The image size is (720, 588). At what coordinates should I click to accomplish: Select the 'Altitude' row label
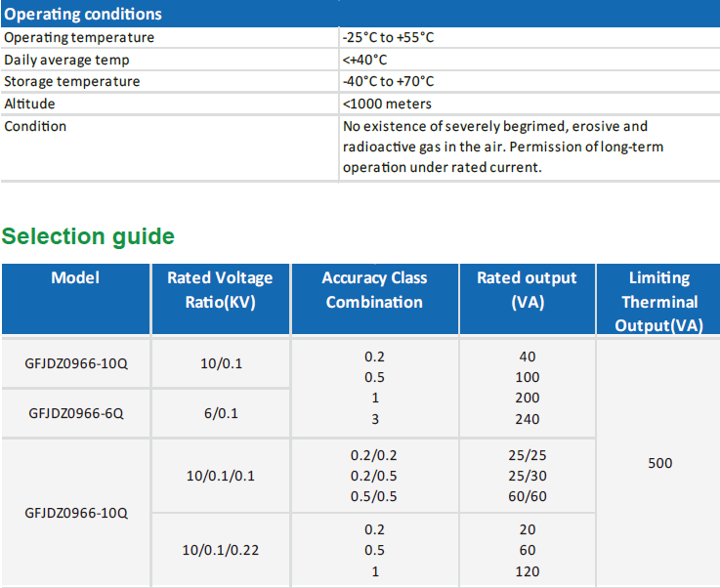[29, 104]
